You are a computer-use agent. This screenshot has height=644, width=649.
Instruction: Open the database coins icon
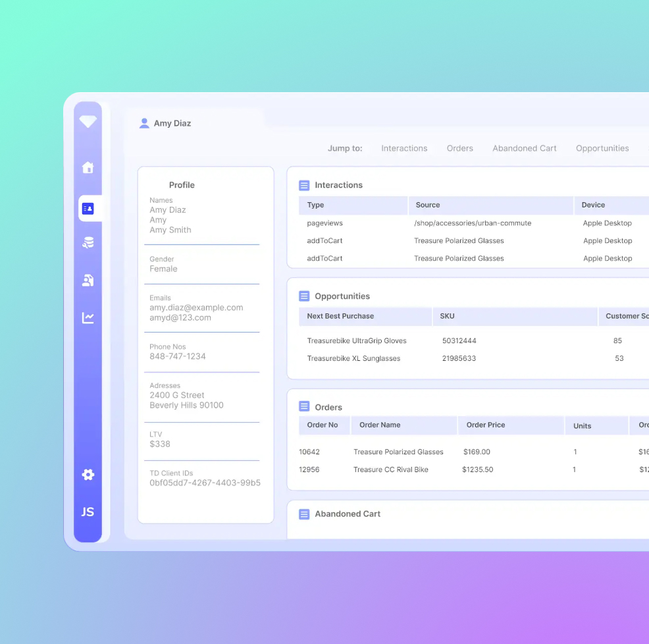tap(88, 242)
